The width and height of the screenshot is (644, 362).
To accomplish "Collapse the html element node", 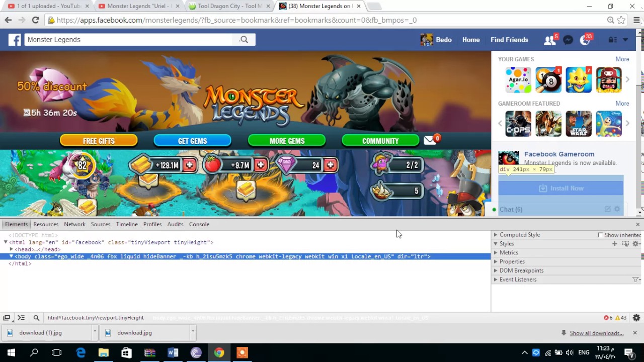I will [x=6, y=242].
